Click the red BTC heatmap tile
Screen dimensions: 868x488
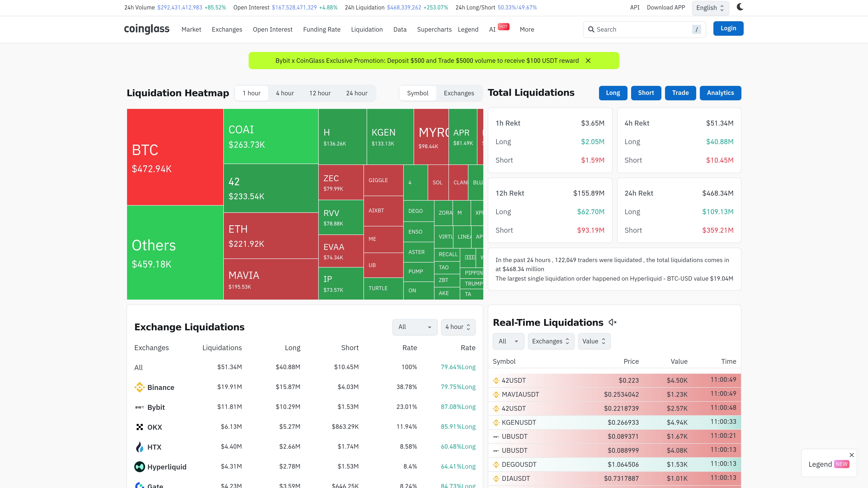175,157
